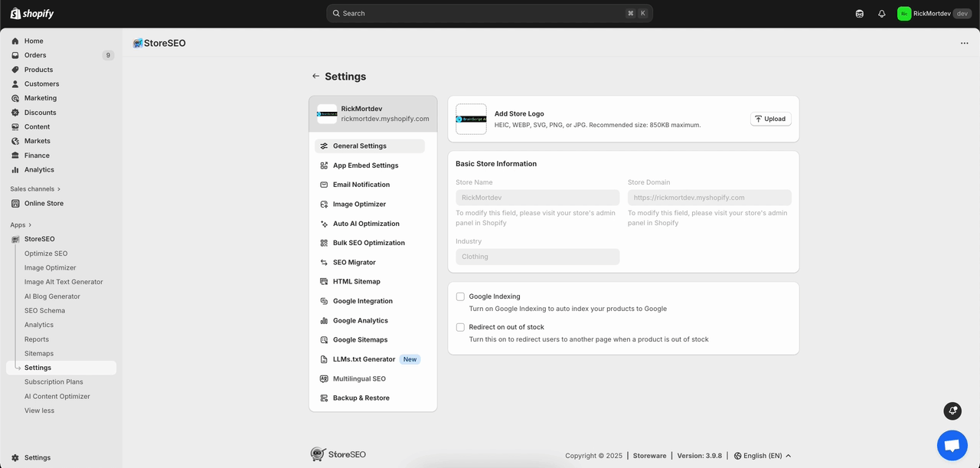The width and height of the screenshot is (980, 468).
Task: Enable the Google Indexing checkbox
Action: pyautogui.click(x=460, y=296)
